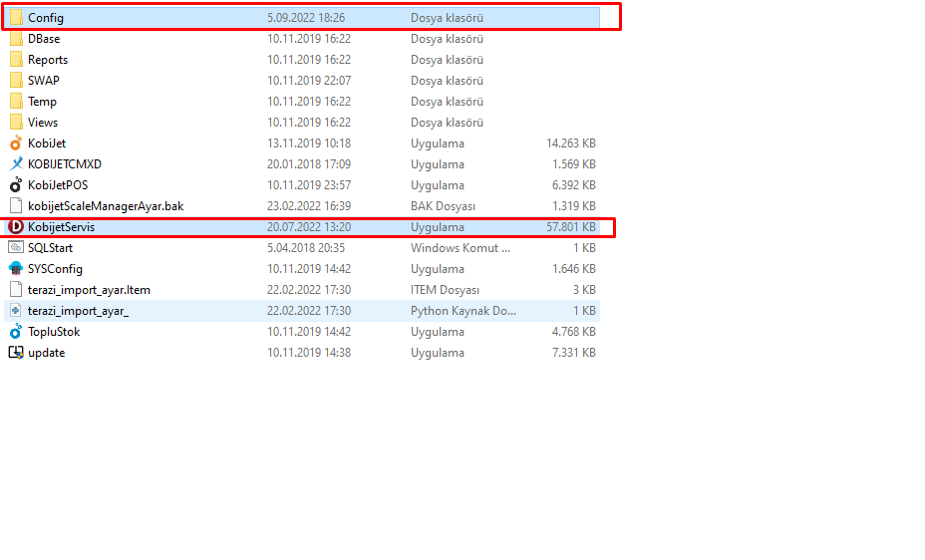This screenshot has height=560, width=925.
Task: Click the terazi_import_ayar_ Python file icon
Action: pyautogui.click(x=16, y=311)
